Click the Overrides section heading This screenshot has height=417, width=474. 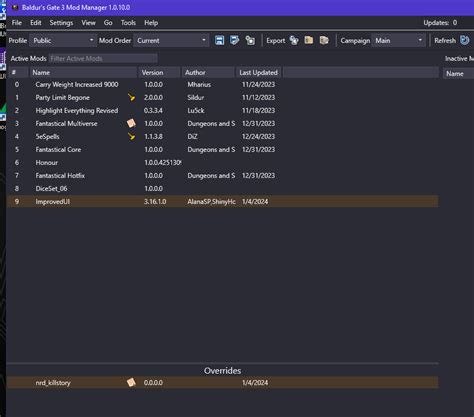click(x=222, y=370)
